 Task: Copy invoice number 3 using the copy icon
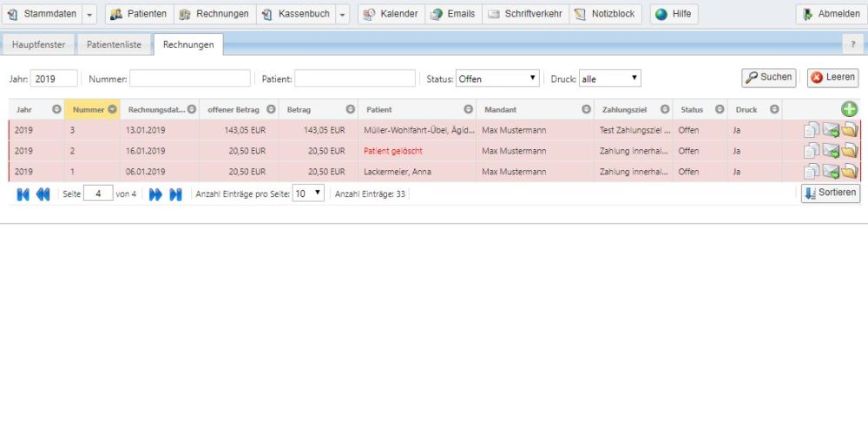point(812,131)
